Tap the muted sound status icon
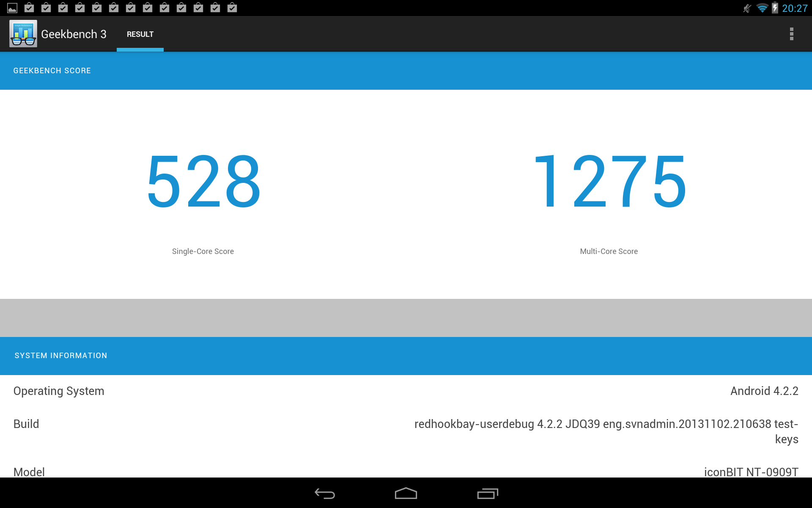 (x=747, y=8)
